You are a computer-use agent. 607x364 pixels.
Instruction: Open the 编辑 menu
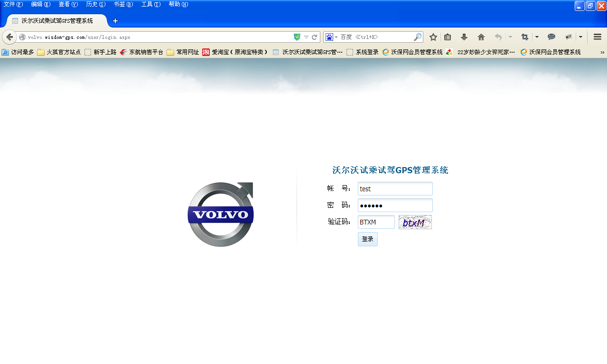point(40,4)
